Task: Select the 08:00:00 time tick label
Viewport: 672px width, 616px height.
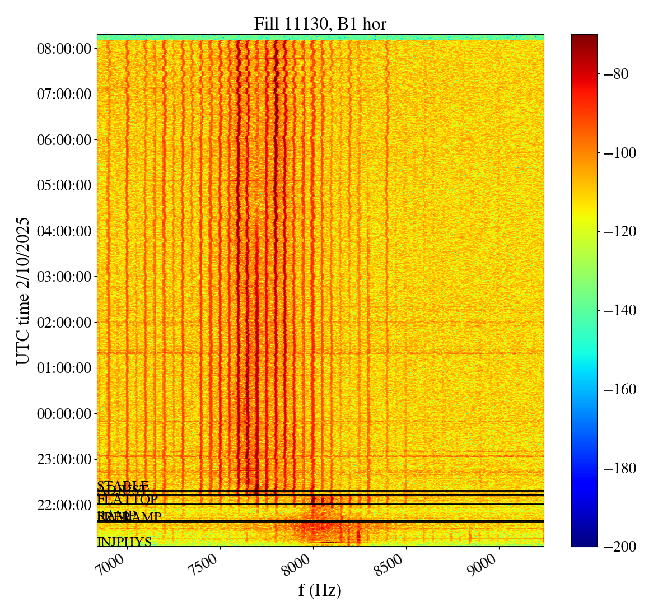Action: 64,48
